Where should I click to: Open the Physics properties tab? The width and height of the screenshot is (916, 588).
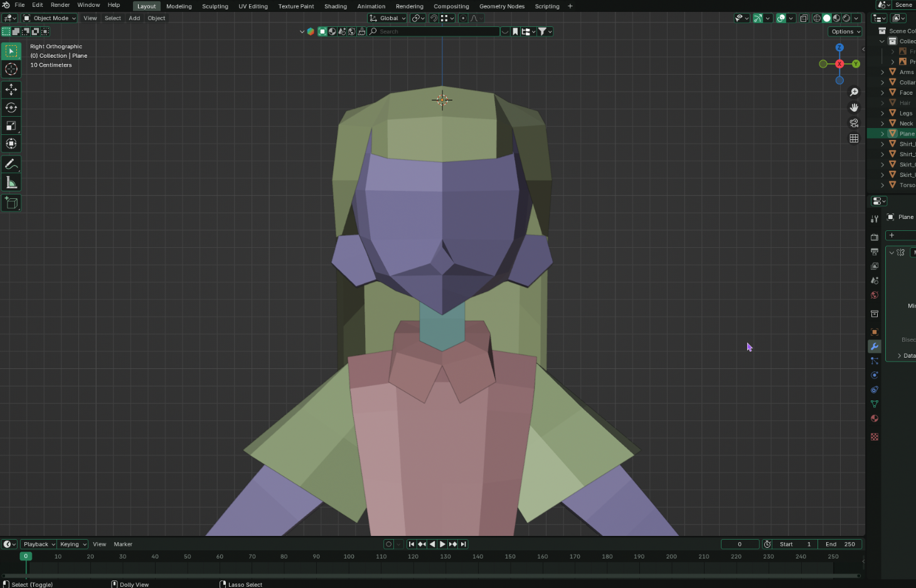[875, 375]
